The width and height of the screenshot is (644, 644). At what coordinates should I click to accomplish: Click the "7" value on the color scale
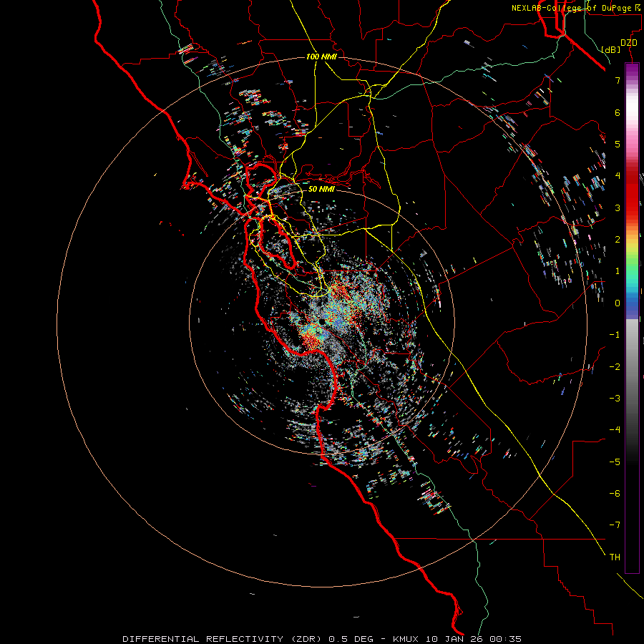(618, 80)
